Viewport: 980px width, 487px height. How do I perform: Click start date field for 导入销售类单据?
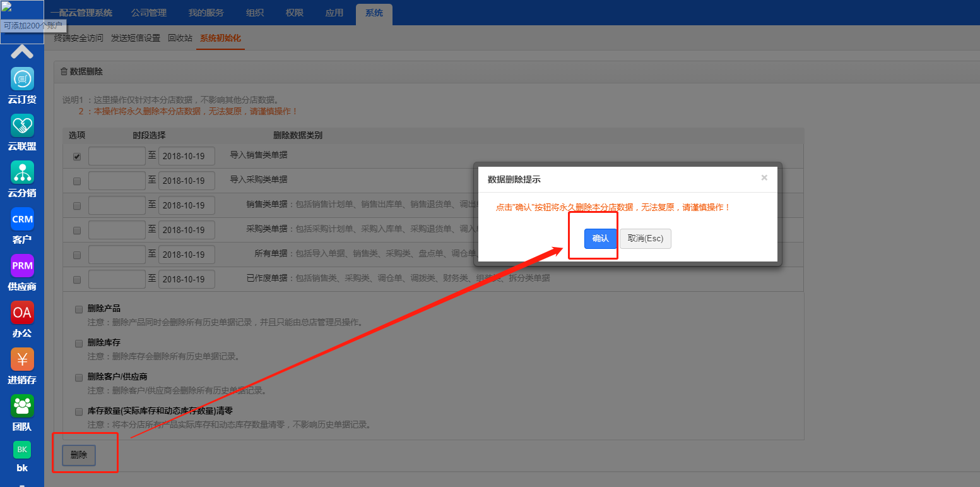[x=117, y=156]
